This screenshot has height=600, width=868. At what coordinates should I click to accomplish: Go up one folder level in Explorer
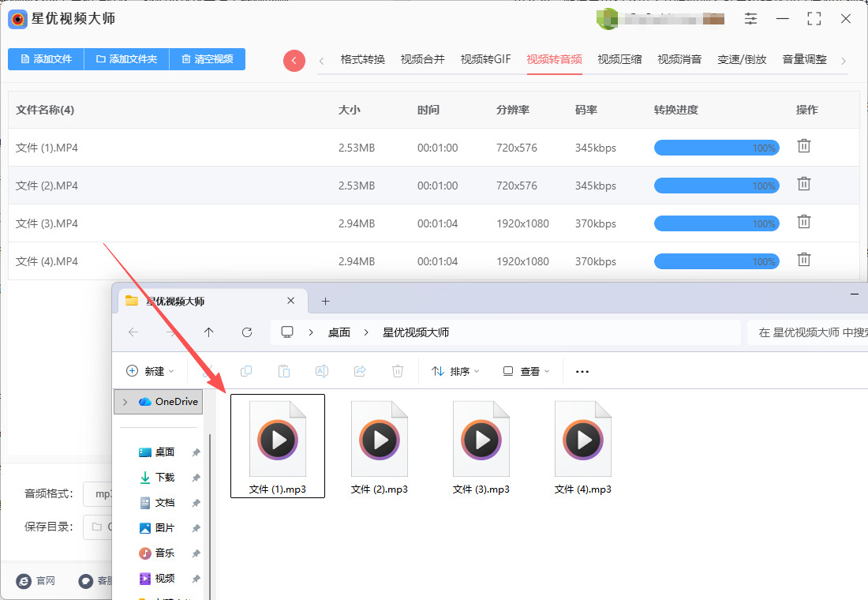(208, 332)
